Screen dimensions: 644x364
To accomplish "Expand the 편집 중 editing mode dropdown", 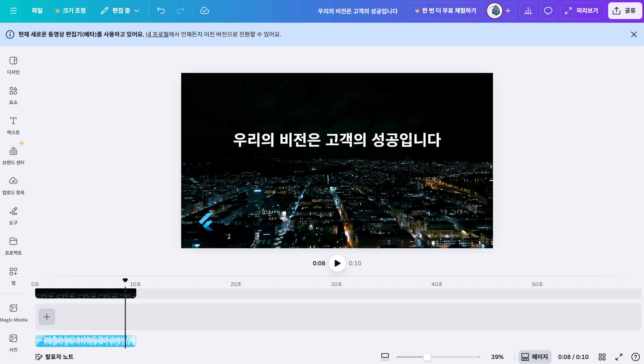I will 120,11.
